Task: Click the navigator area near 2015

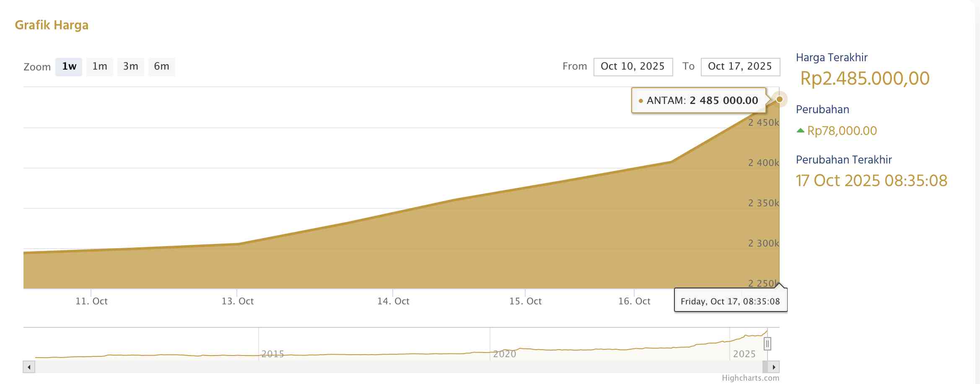Action: point(272,353)
